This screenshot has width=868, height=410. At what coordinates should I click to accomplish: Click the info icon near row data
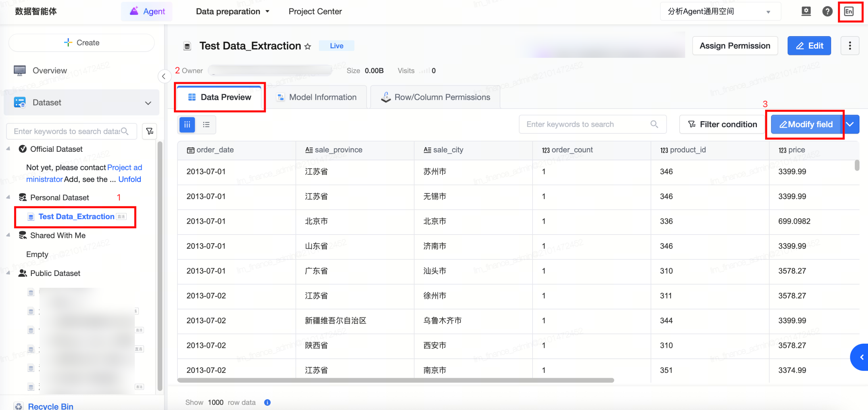[267, 402]
